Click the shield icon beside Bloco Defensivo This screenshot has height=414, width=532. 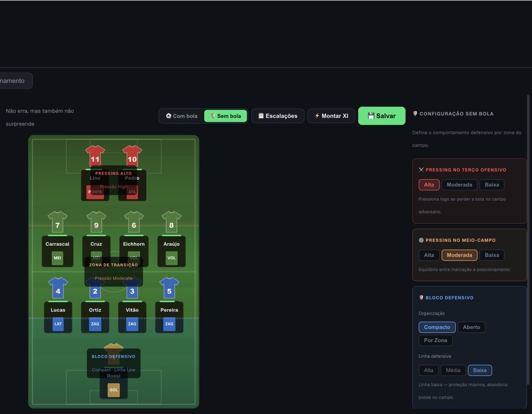point(421,298)
